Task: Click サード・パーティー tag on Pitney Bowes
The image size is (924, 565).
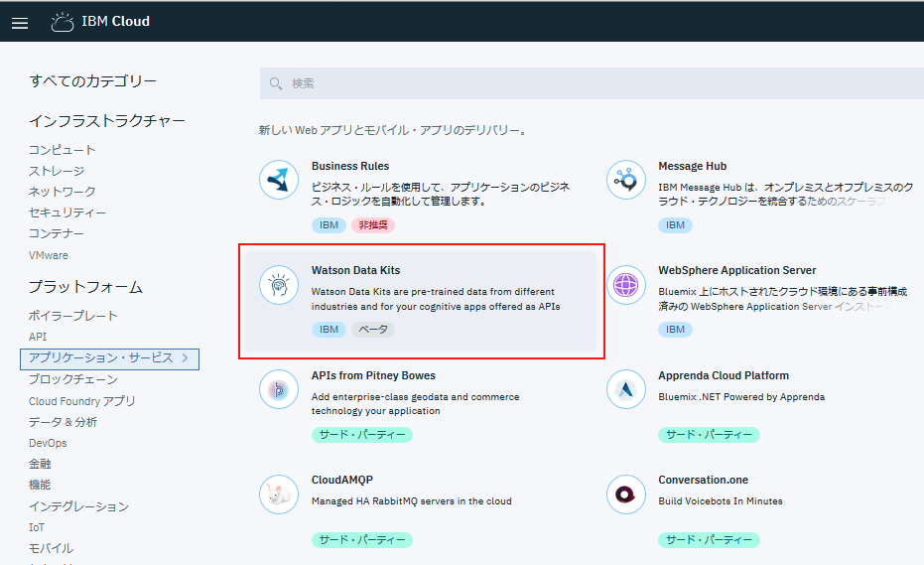Action: click(362, 435)
